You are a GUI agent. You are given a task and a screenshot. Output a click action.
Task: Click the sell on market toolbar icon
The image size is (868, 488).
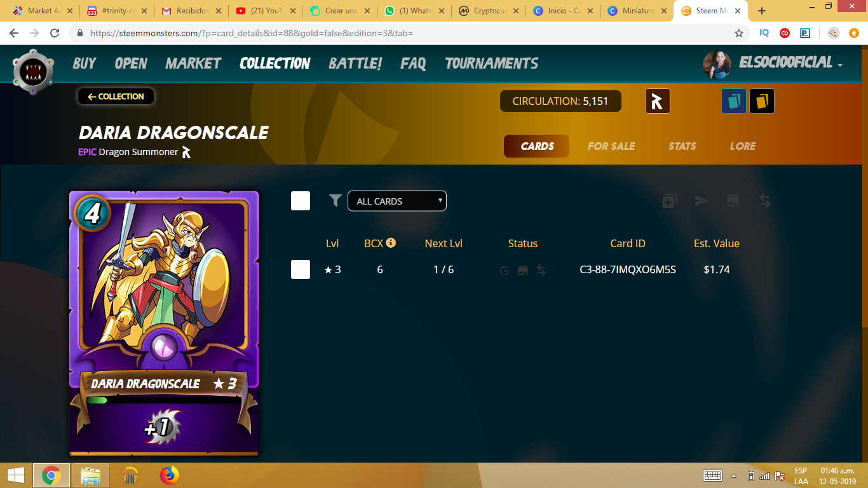click(733, 201)
